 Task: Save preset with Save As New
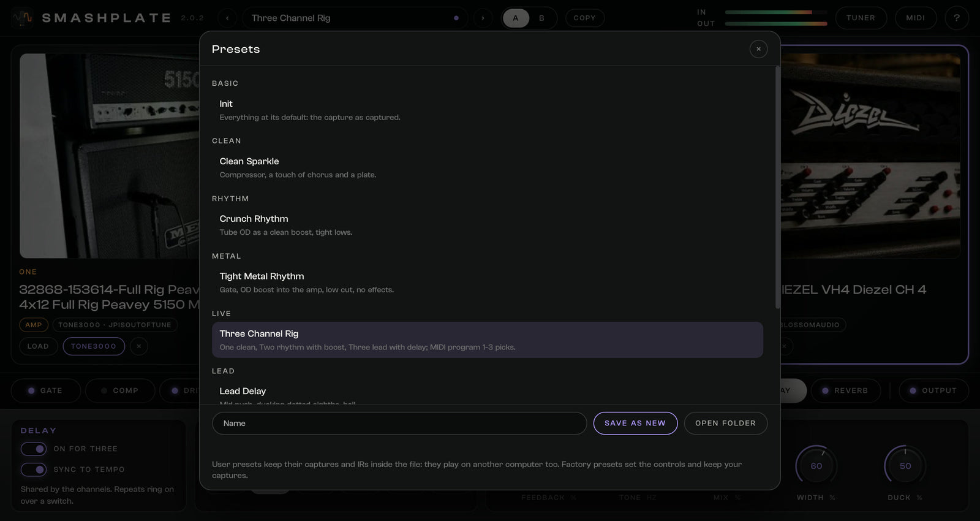pos(635,424)
